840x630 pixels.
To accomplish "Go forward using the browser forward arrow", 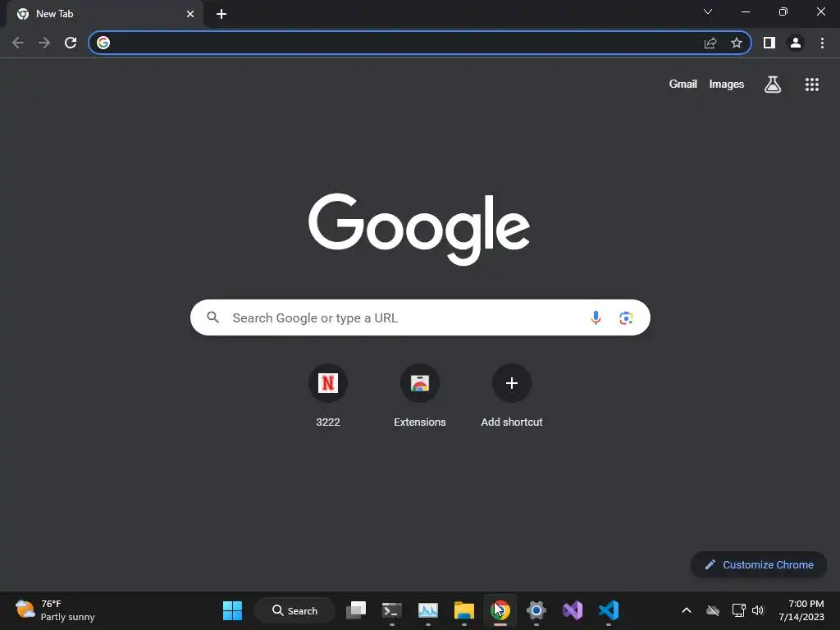I will tap(44, 43).
